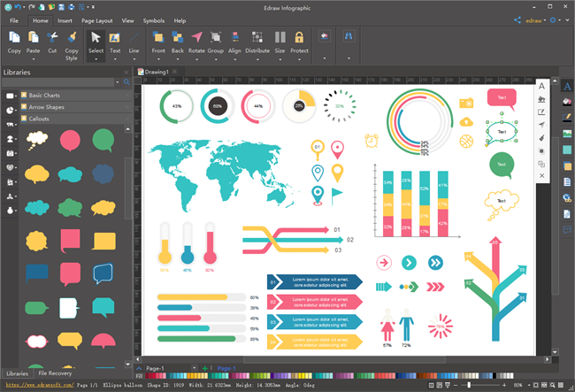Click the Rotate tool icon
Image resolution: width=575 pixels, height=392 pixels.
[196, 37]
